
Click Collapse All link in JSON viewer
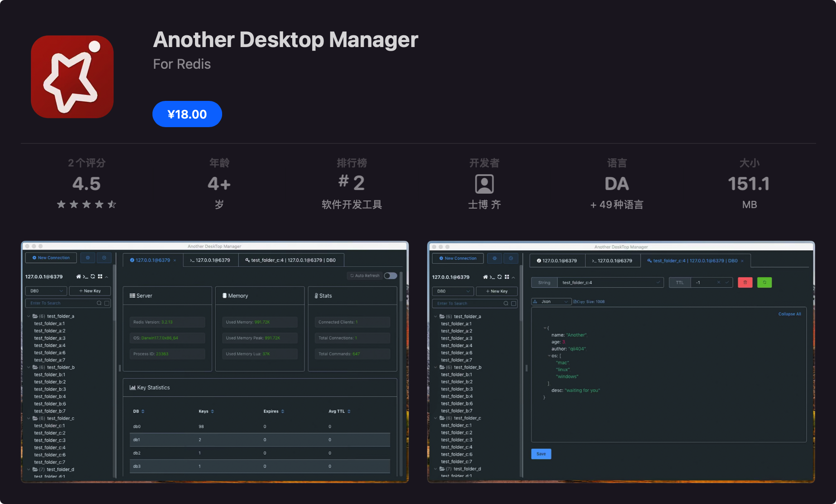789,314
